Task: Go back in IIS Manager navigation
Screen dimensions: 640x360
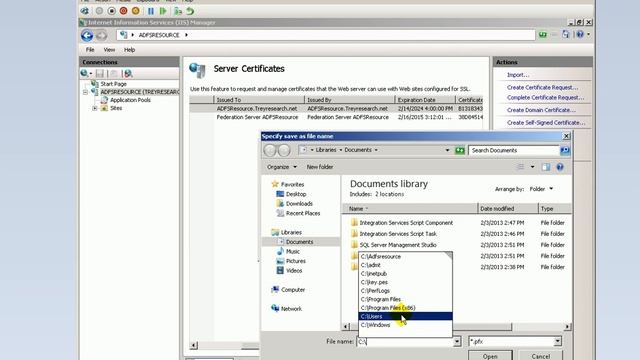Action: pyautogui.click(x=87, y=36)
